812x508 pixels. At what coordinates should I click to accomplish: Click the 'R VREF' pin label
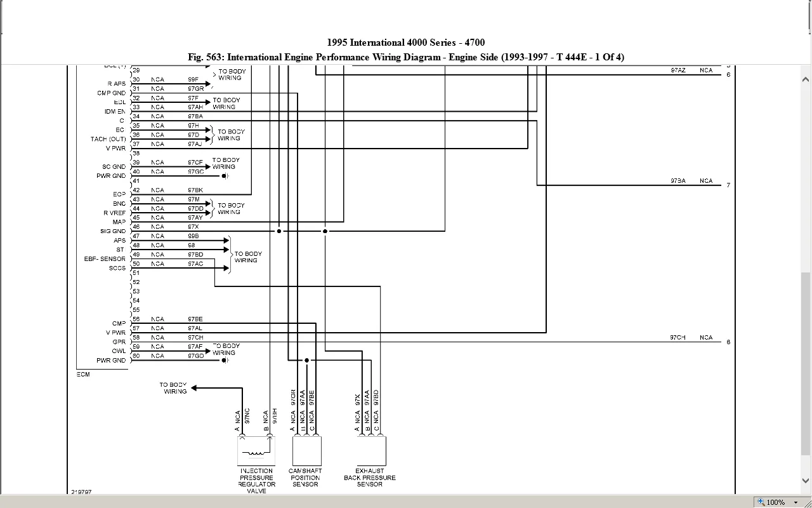[x=115, y=213]
